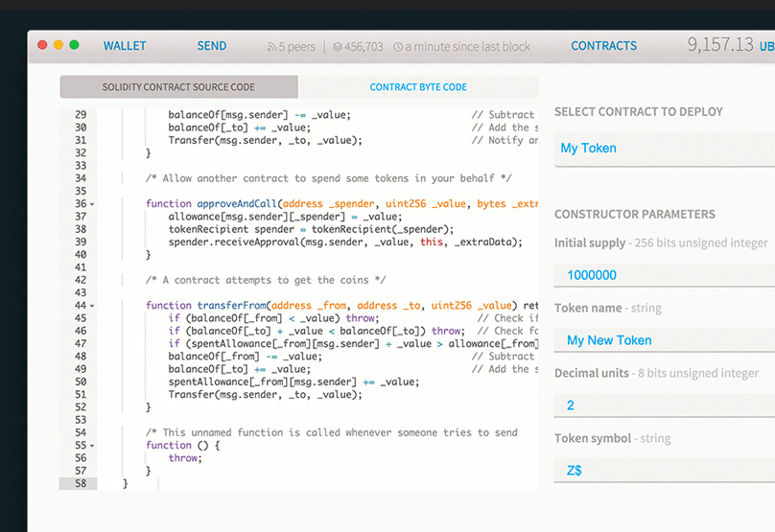The height and width of the screenshot is (532, 775).
Task: Open the WALLET section
Action: coord(125,46)
